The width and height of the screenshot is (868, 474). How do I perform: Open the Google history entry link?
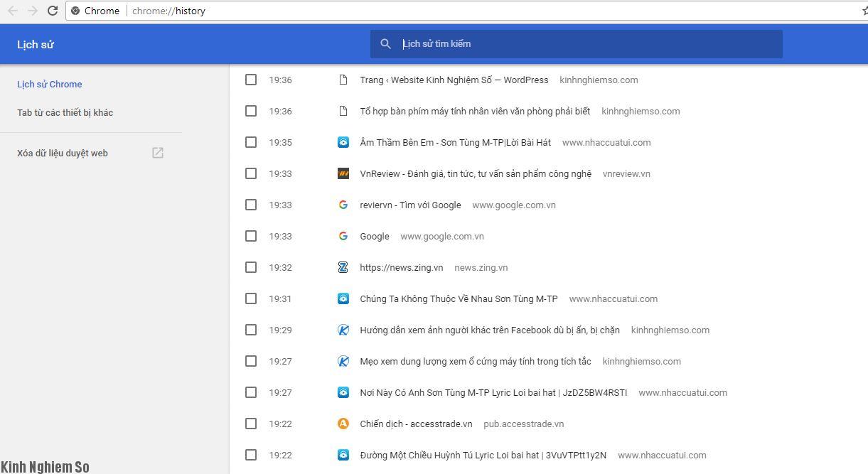(375, 236)
